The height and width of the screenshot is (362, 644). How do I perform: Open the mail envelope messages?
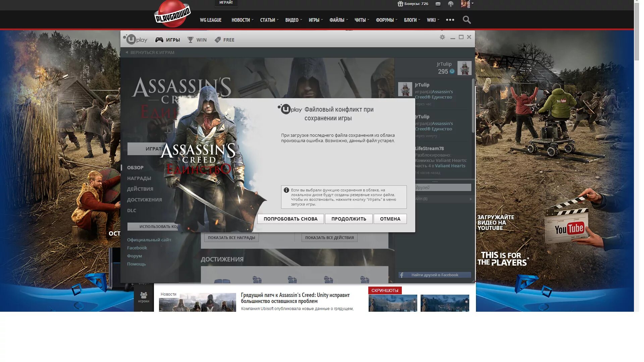(438, 4)
